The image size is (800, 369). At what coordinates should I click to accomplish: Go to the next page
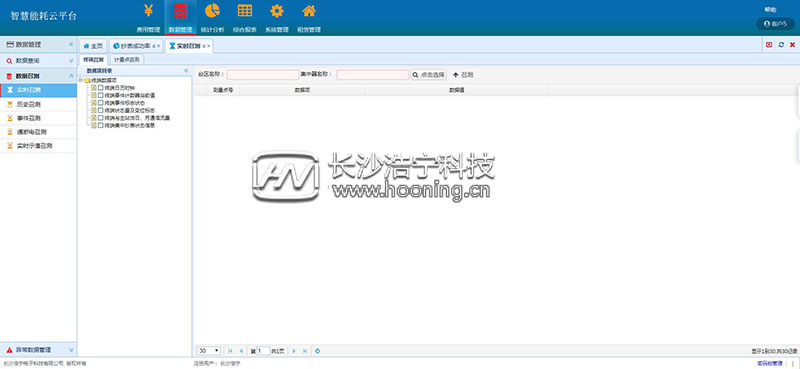294,351
